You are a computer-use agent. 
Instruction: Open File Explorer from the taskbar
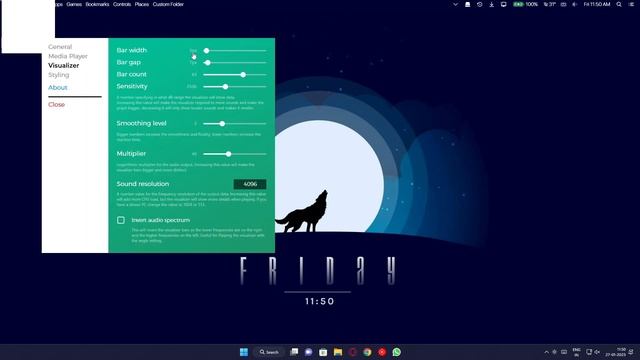click(338, 352)
